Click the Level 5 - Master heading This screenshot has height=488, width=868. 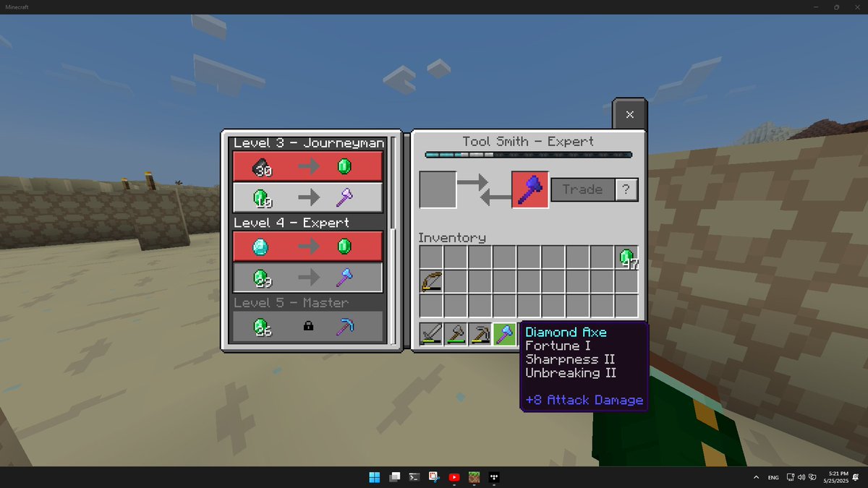[291, 303]
